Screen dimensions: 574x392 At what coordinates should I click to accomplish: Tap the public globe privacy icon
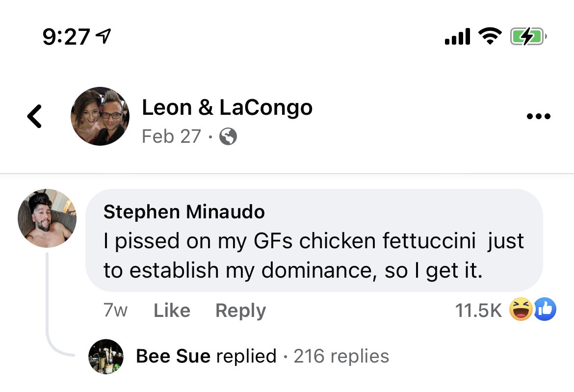pos(228,136)
